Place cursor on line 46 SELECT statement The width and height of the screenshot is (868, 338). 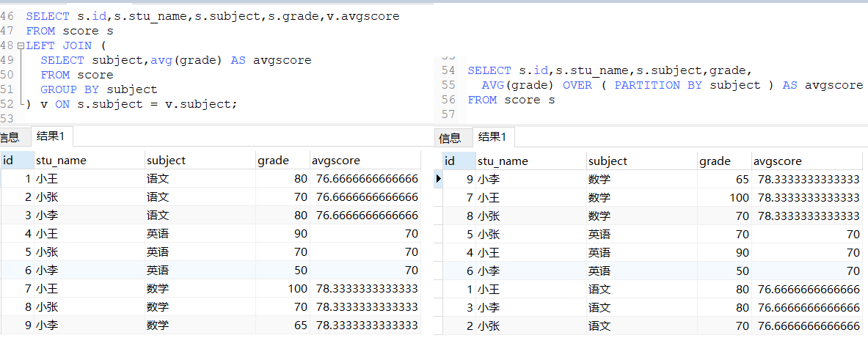click(213, 17)
